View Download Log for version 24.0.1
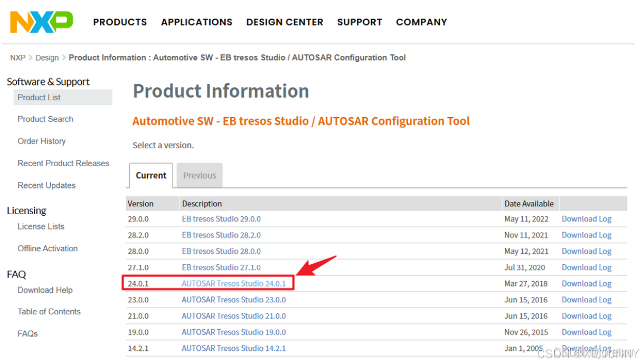The image size is (641, 364). click(587, 284)
